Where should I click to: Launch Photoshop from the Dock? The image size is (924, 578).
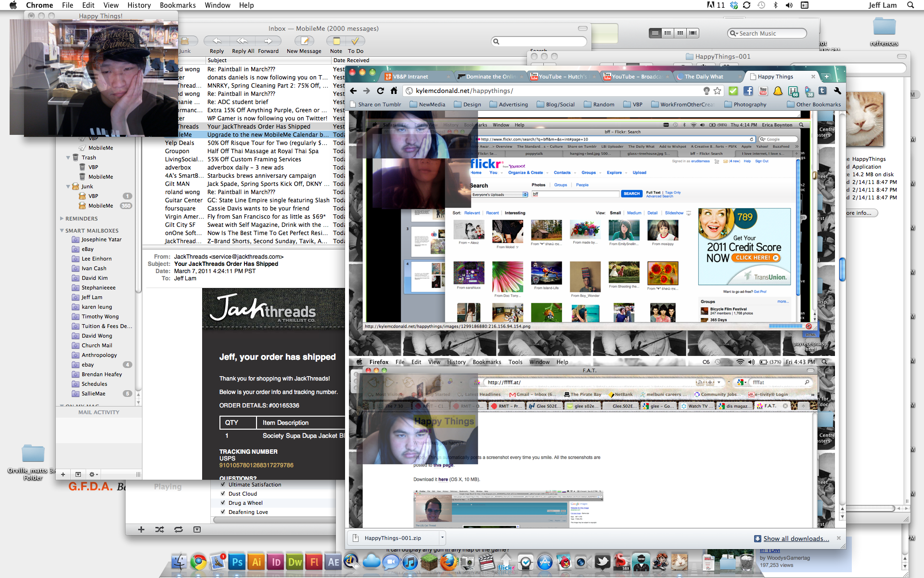coord(237,562)
